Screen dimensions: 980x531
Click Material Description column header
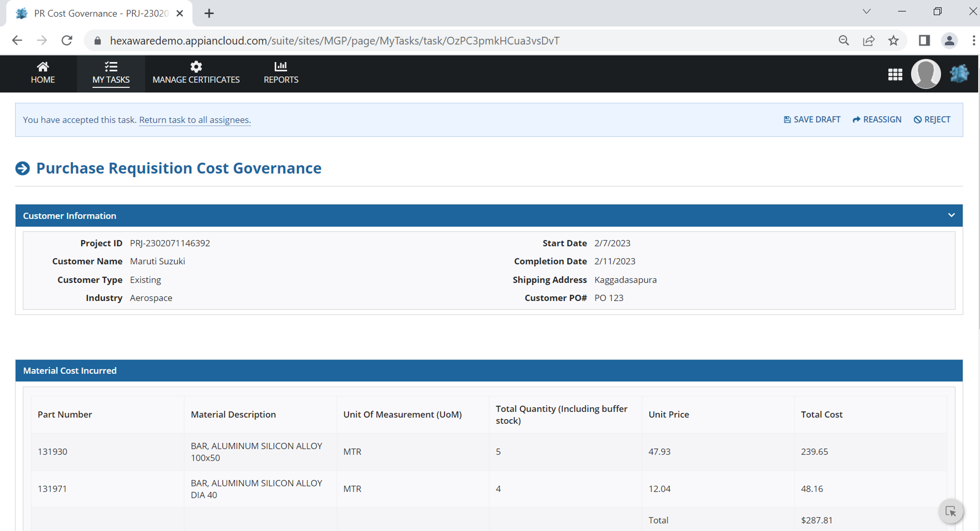point(233,415)
